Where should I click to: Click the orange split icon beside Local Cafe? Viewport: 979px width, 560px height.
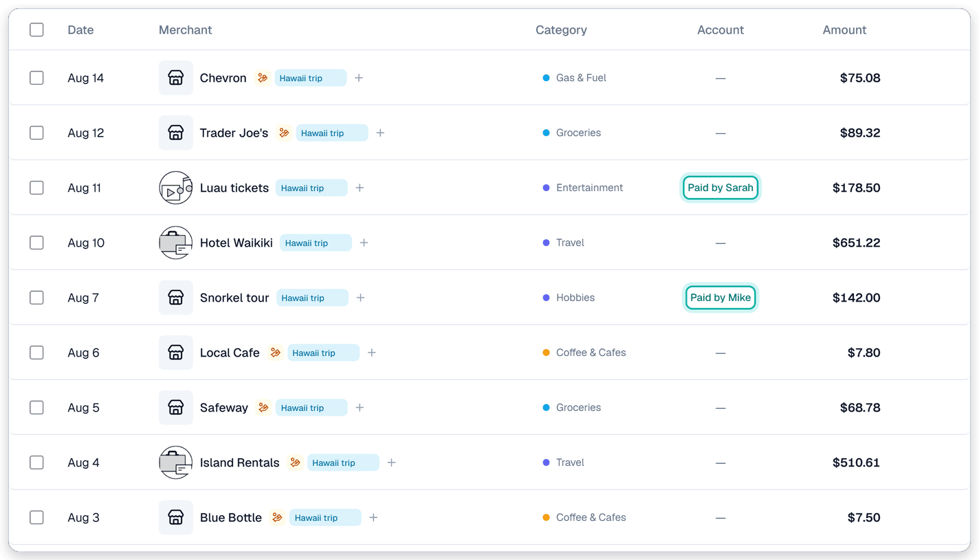click(275, 352)
